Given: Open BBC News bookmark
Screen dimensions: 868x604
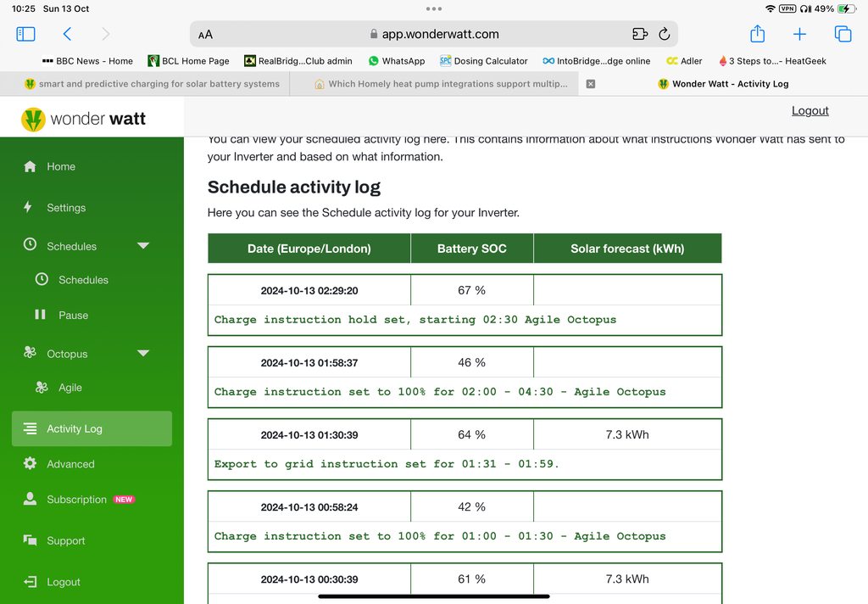Looking at the screenshot, I should click(x=87, y=61).
